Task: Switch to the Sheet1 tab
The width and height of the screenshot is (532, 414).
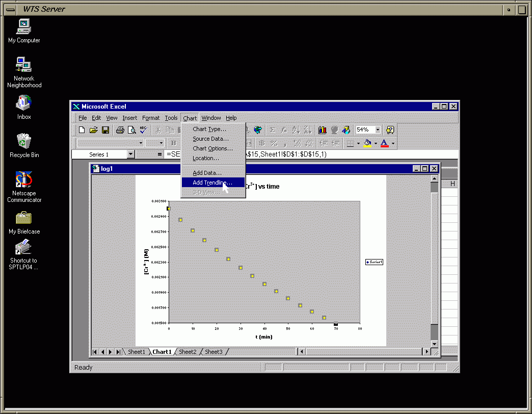Action: point(136,352)
